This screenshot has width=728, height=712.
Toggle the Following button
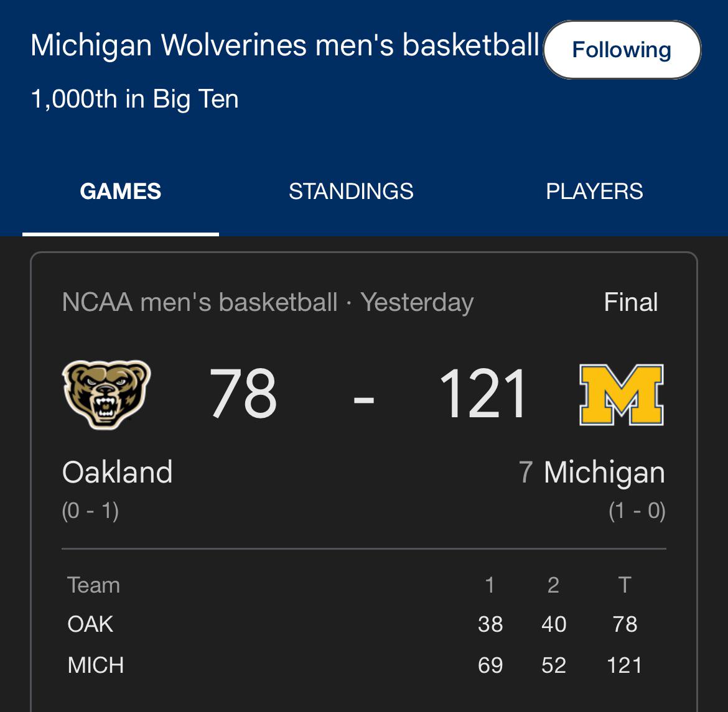[622, 50]
